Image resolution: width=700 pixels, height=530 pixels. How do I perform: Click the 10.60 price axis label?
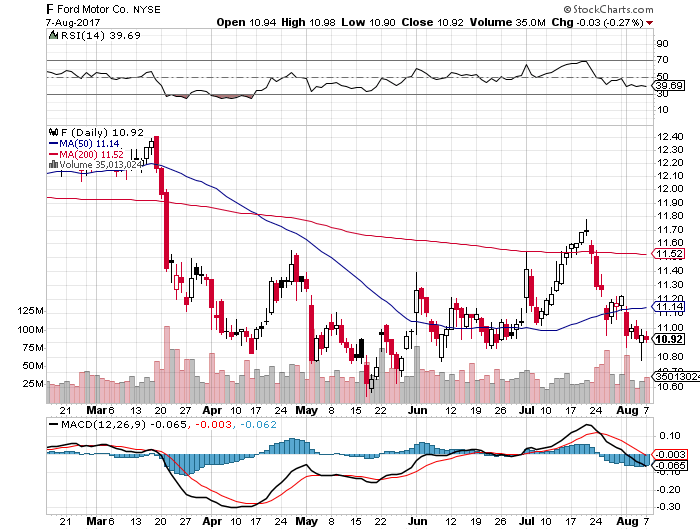tap(670, 386)
